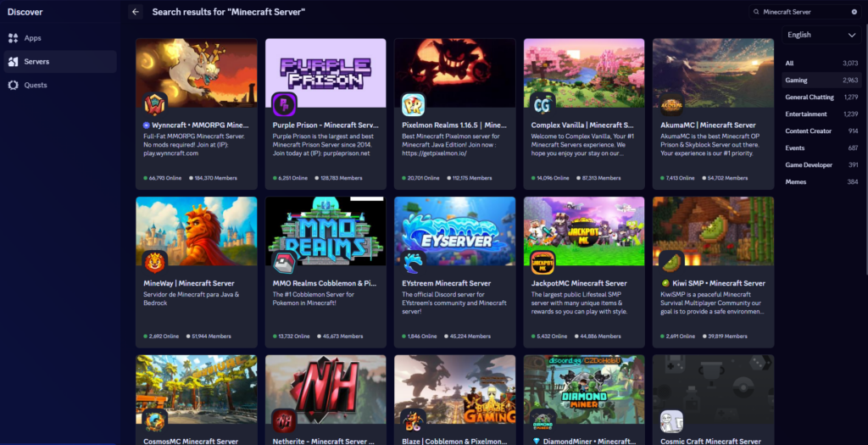Click the Kiwi SMP banner image
The height and width of the screenshot is (445, 868).
(713, 231)
